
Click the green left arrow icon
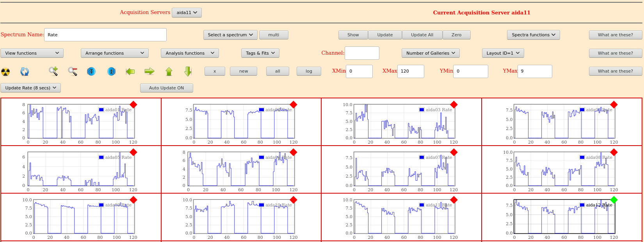click(x=130, y=71)
